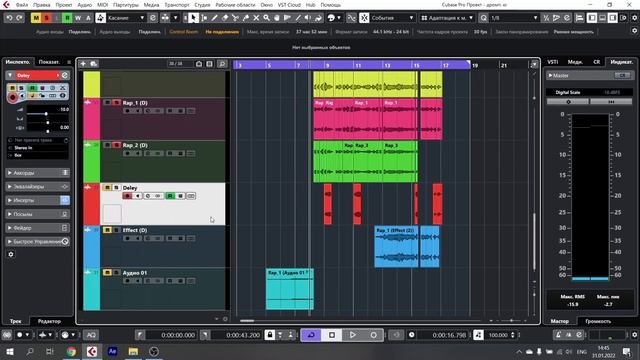Start playback with the Play button
The height and width of the screenshot is (360, 640).
[x=353, y=335]
